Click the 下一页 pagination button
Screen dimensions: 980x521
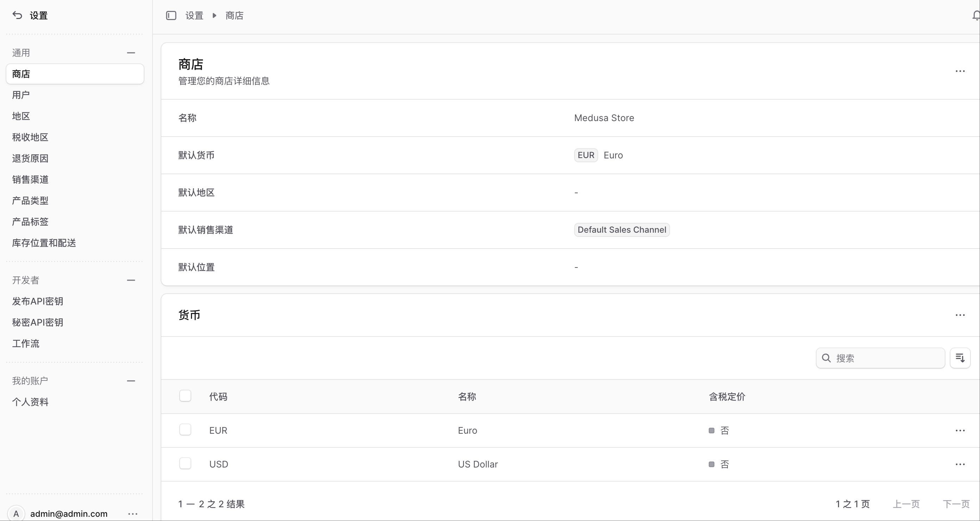click(x=956, y=504)
